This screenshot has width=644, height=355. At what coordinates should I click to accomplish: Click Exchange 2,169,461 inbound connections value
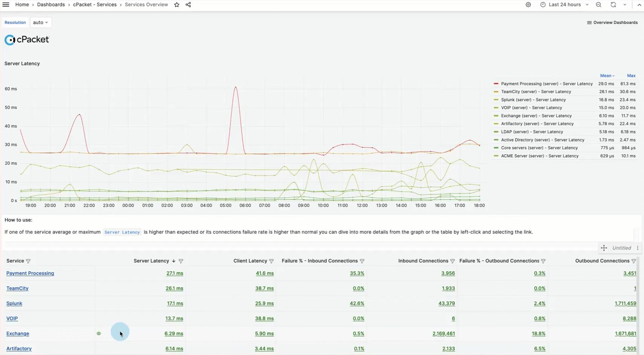(x=443, y=334)
